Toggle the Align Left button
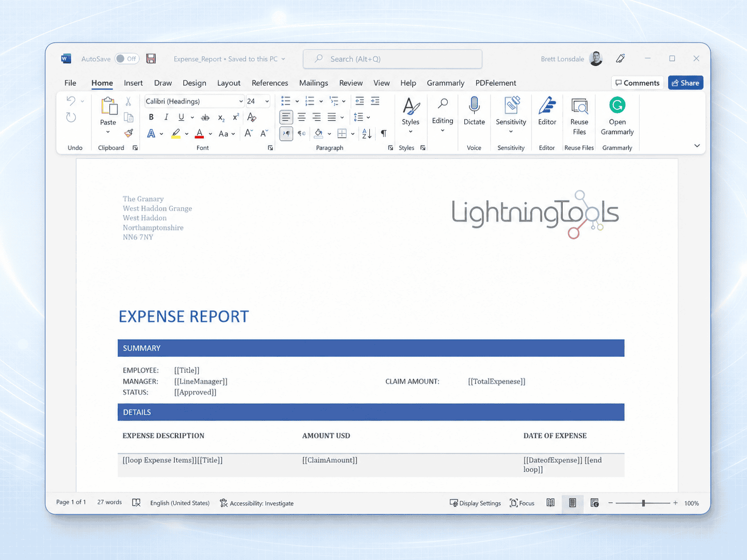This screenshot has height=560, width=747. pyautogui.click(x=286, y=117)
